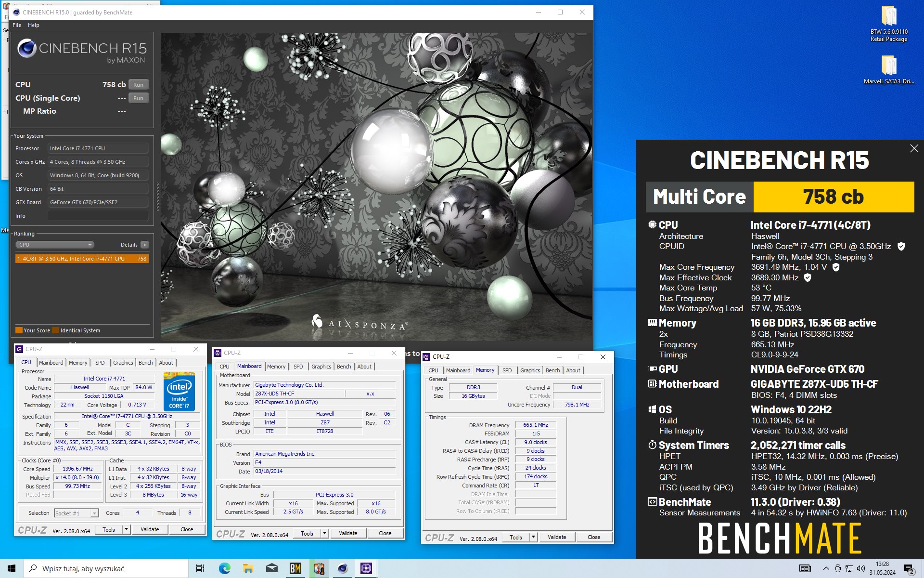Open the Windows Start menu
Viewport: 924px width, 578px height.
tap(12, 568)
